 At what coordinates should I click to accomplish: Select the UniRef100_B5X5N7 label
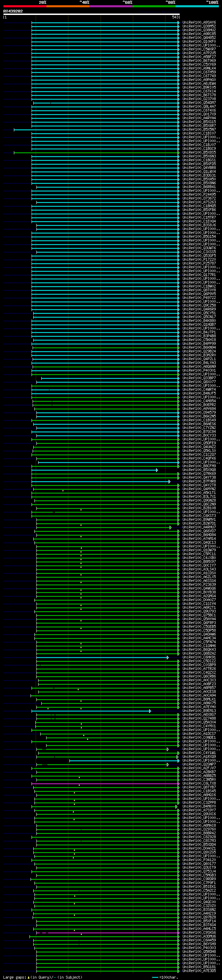click(199, 129)
